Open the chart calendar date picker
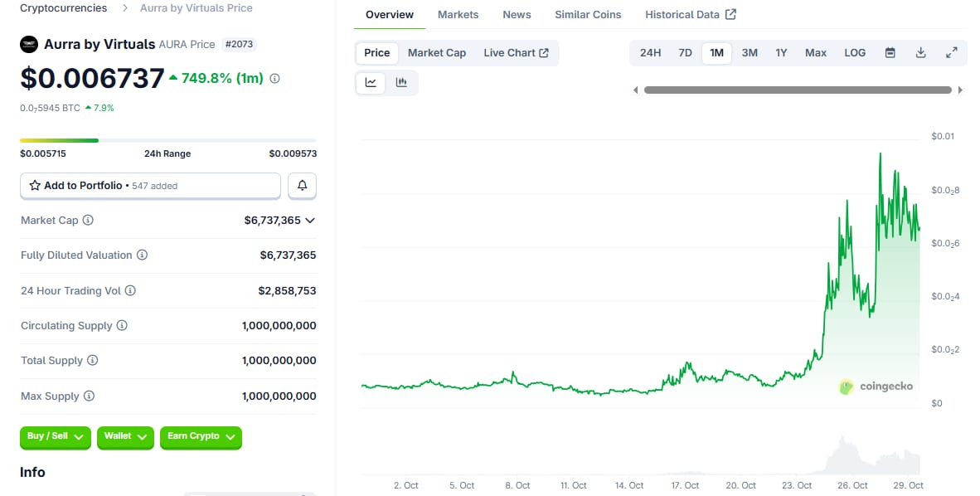 click(890, 52)
